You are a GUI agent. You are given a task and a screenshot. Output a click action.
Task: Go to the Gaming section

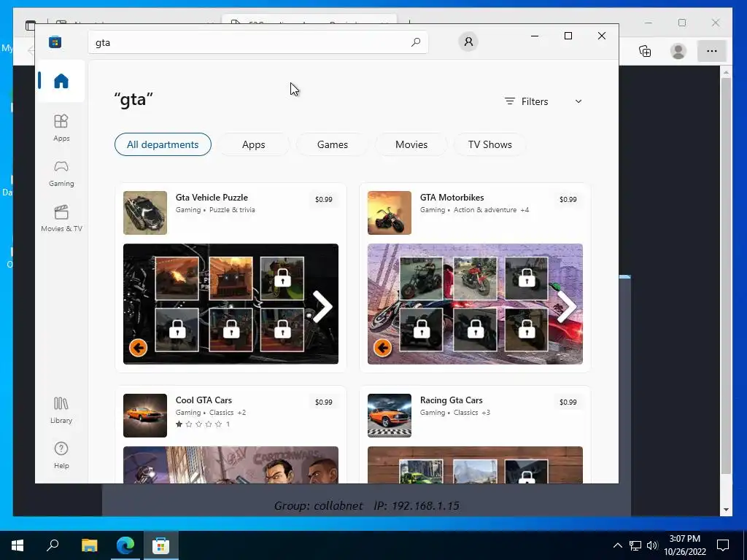[x=61, y=174]
